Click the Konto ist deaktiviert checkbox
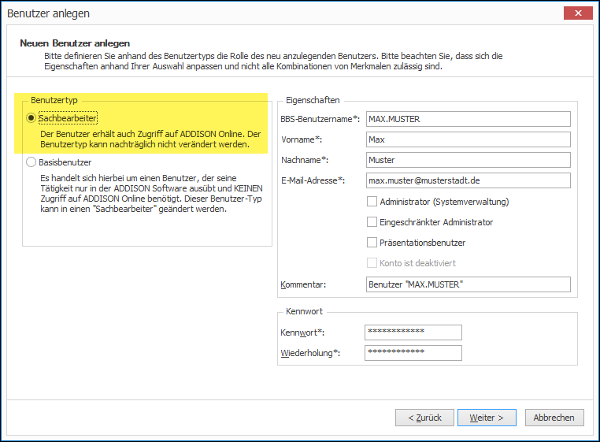The image size is (600, 442). (372, 263)
